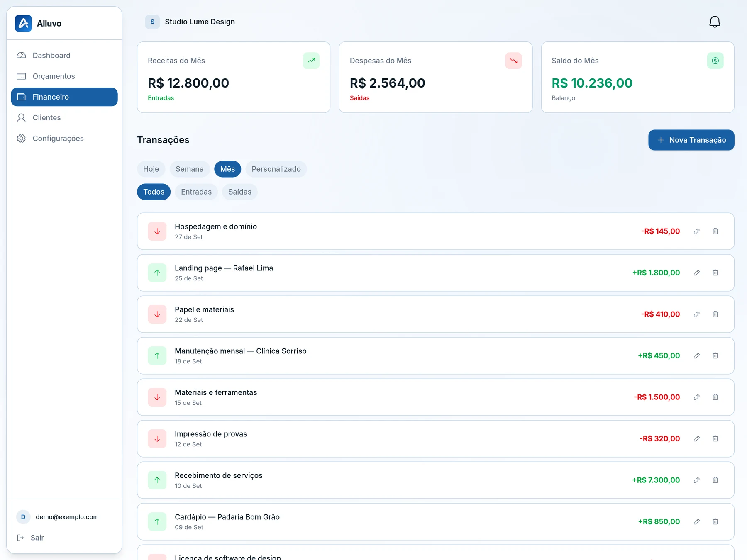Open Configurações in sidebar

(64, 139)
